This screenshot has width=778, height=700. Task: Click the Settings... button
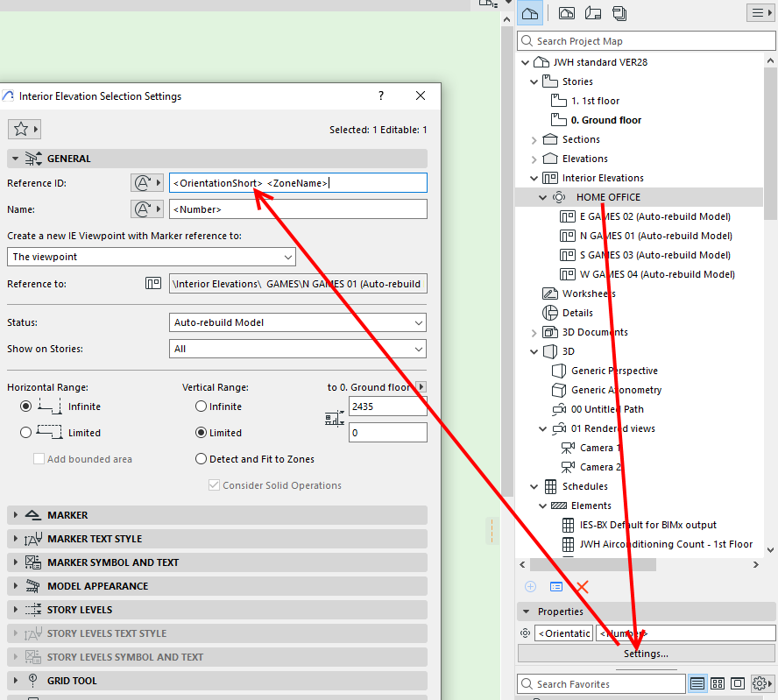point(646,654)
